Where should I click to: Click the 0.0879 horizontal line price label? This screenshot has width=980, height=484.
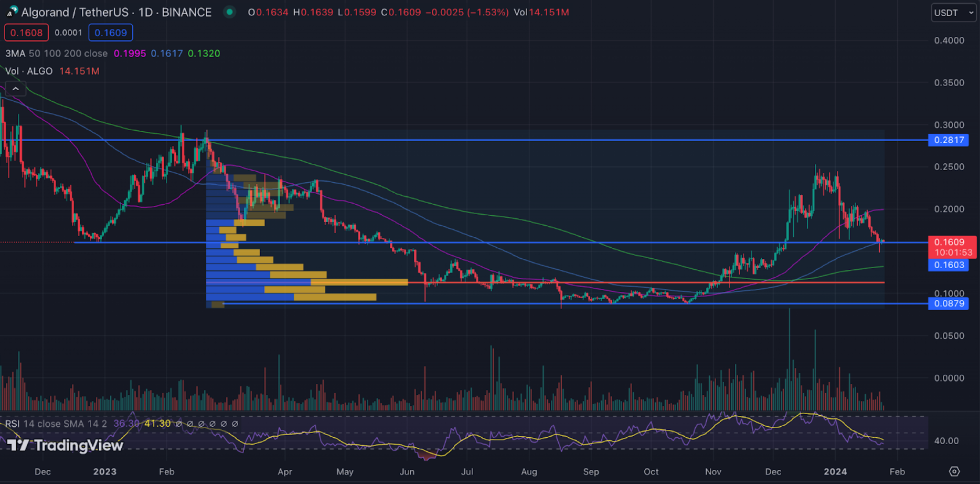click(949, 303)
